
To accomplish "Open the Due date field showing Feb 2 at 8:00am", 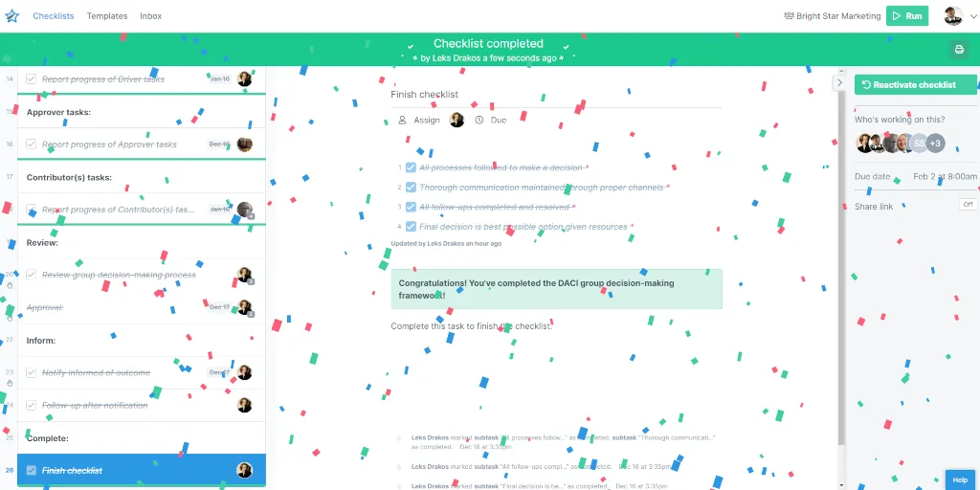I will click(x=916, y=177).
